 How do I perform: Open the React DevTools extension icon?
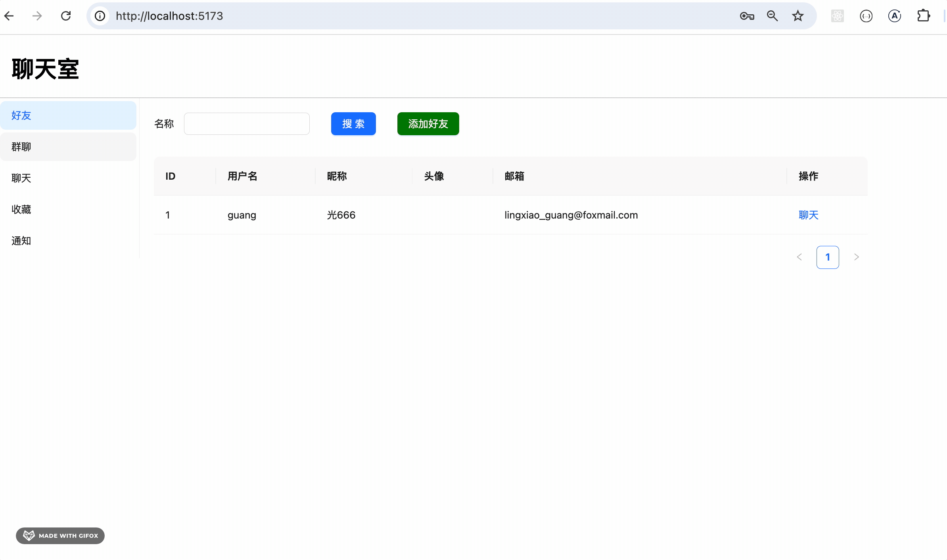pyautogui.click(x=837, y=16)
